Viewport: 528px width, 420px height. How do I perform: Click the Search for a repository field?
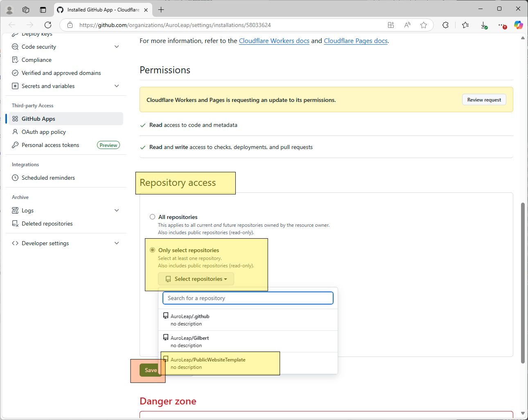[x=248, y=298]
